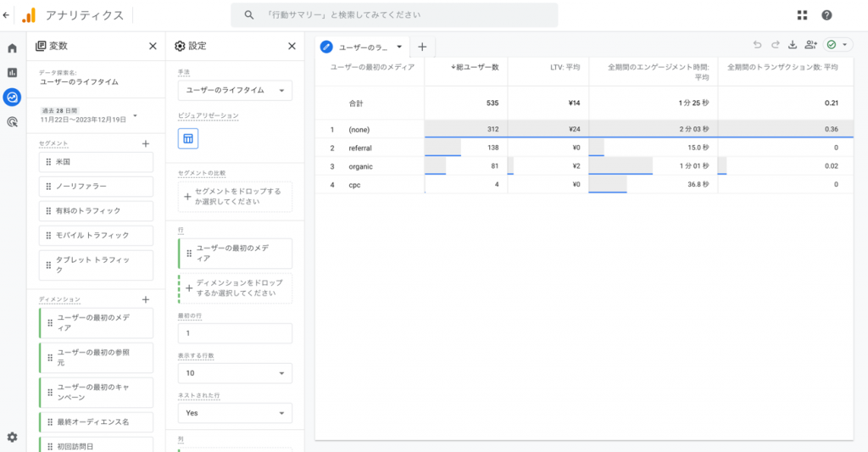Open the help question mark icon
The image size is (868, 452).
[x=826, y=15]
